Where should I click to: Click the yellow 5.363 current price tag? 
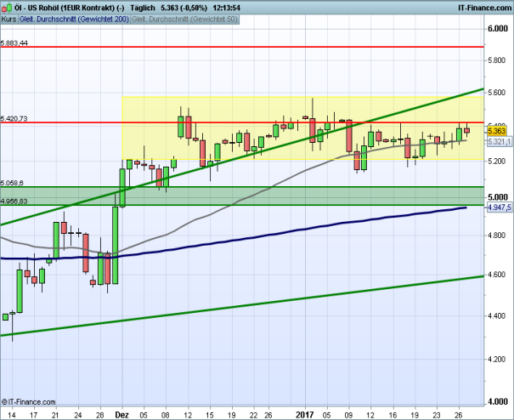497,131
